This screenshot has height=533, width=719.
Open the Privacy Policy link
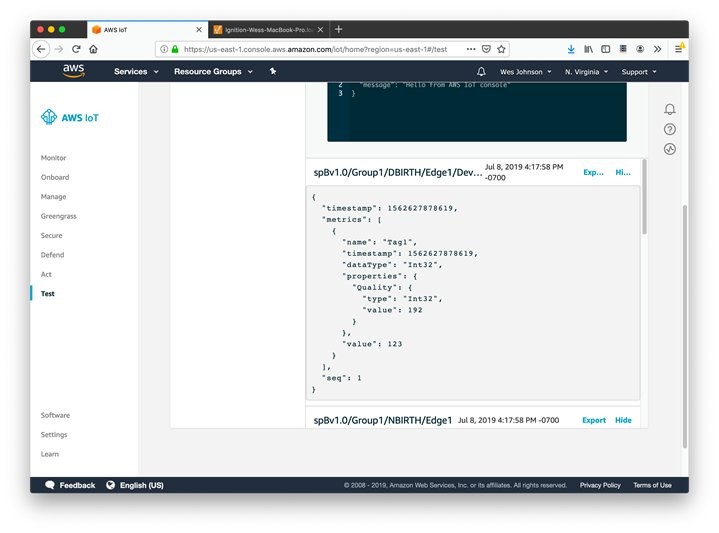click(x=600, y=485)
